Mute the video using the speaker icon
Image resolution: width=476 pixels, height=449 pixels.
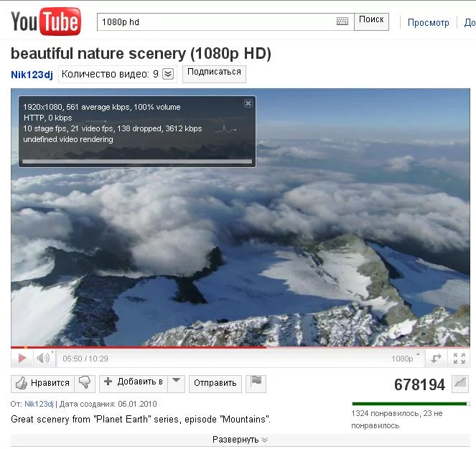click(43, 359)
